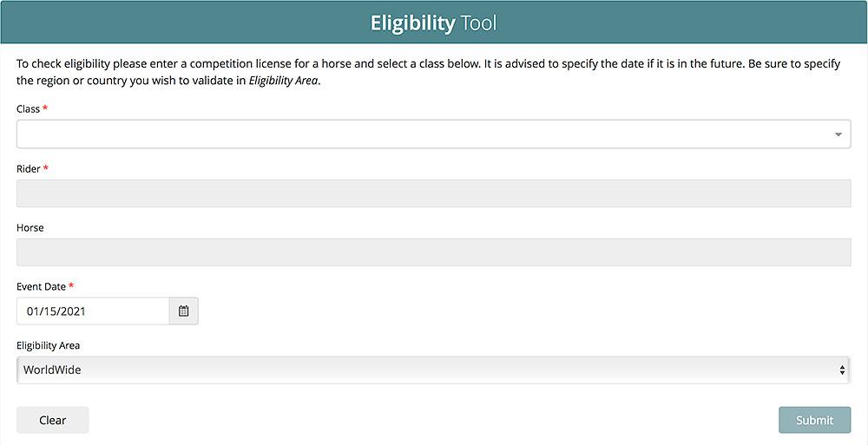Click the italic Eligibility Area text in instructions
Viewport: 868px width, 445px height.
pyautogui.click(x=283, y=81)
